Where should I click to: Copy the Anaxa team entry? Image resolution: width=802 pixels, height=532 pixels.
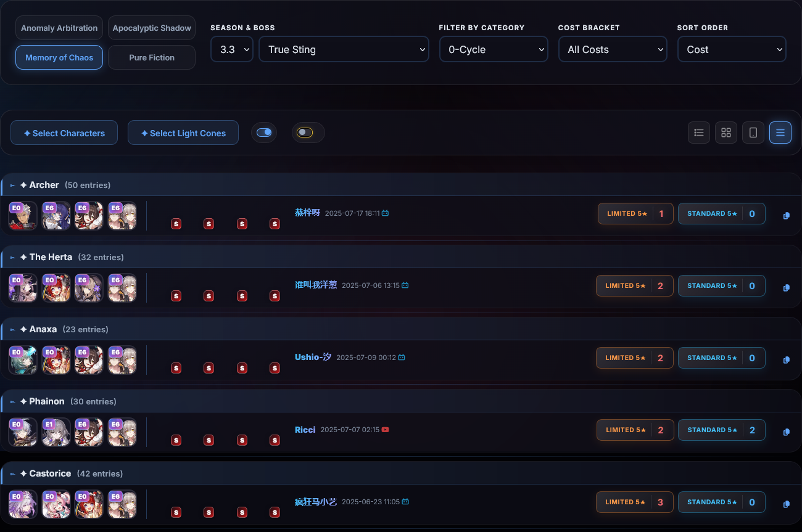787,360
